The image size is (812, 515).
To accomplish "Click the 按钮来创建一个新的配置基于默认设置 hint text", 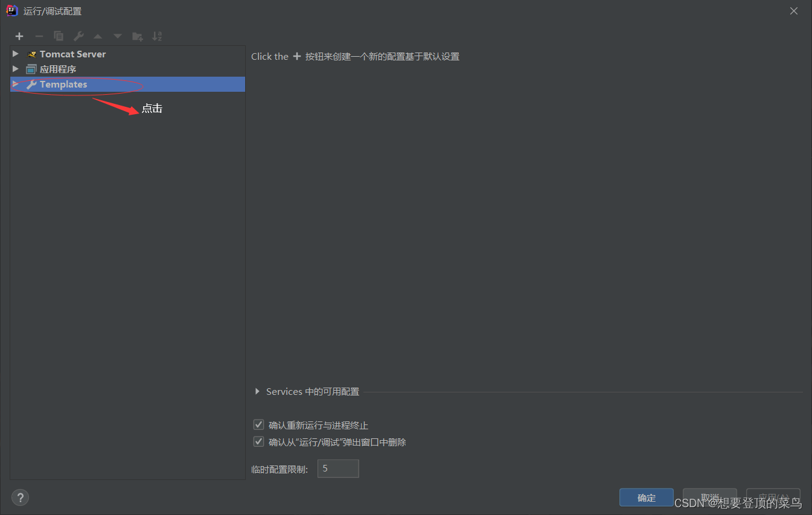I will click(382, 56).
